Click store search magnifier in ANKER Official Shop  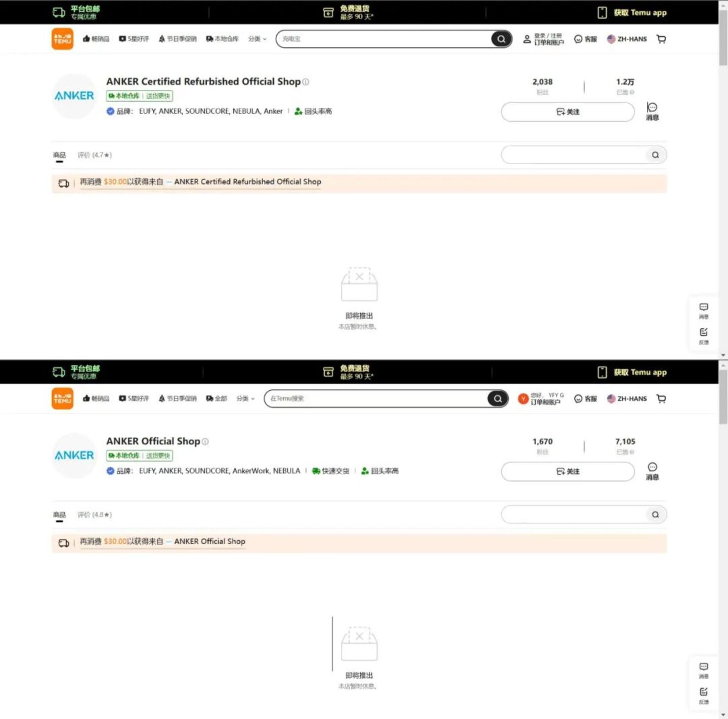point(655,515)
